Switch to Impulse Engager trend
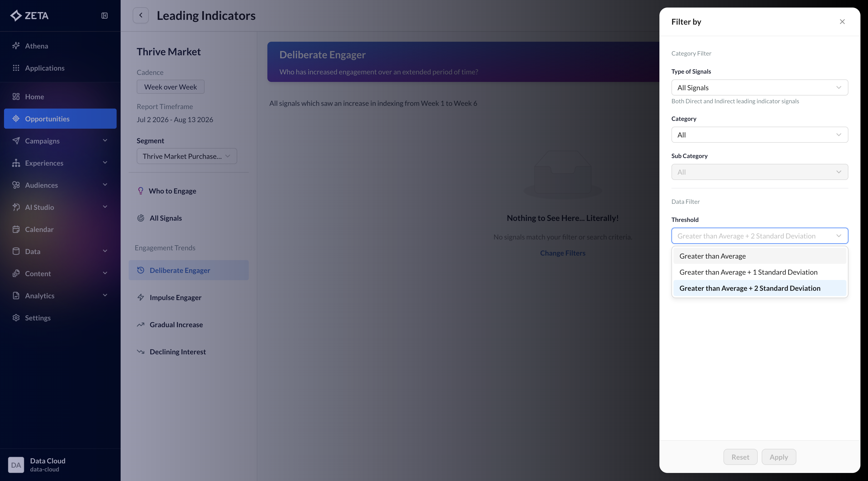868x481 pixels. 188,297
